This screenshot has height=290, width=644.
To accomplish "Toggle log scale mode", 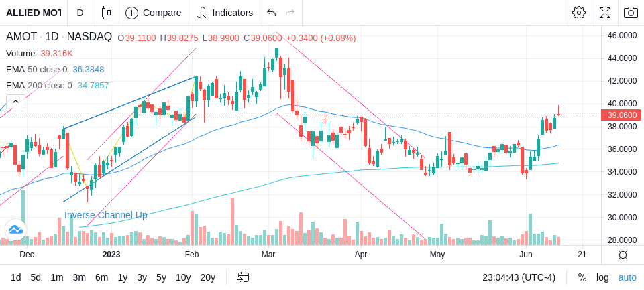I will pos(602,278).
